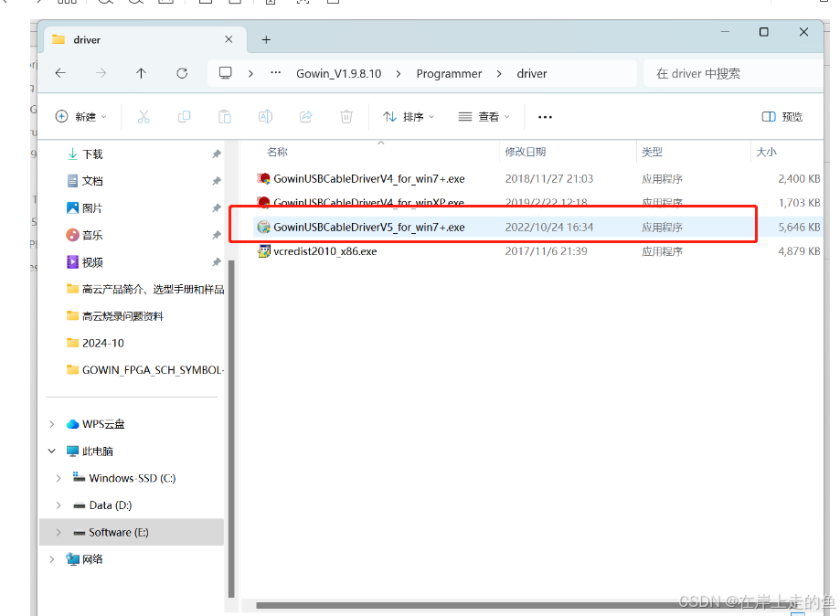Sort by 类型 column header

click(x=652, y=152)
